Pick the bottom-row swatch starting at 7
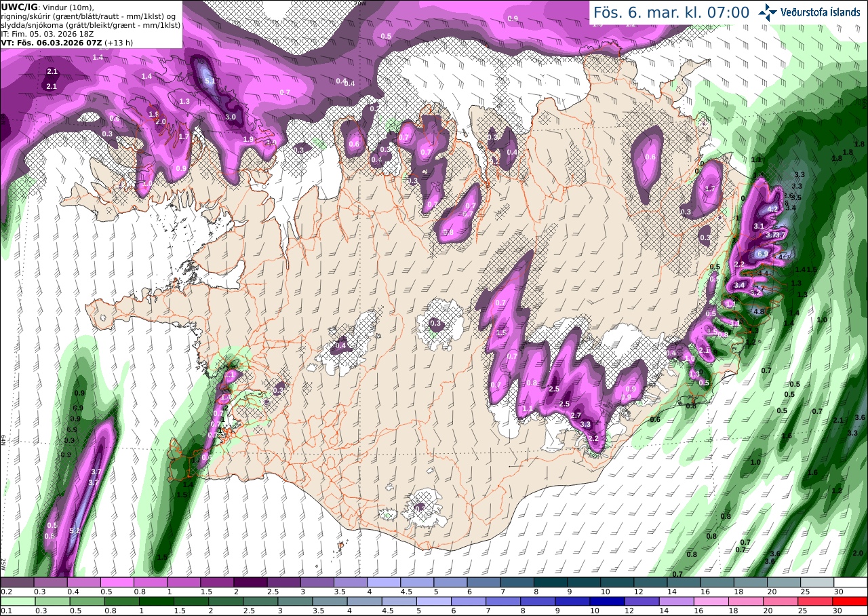 pos(503,601)
